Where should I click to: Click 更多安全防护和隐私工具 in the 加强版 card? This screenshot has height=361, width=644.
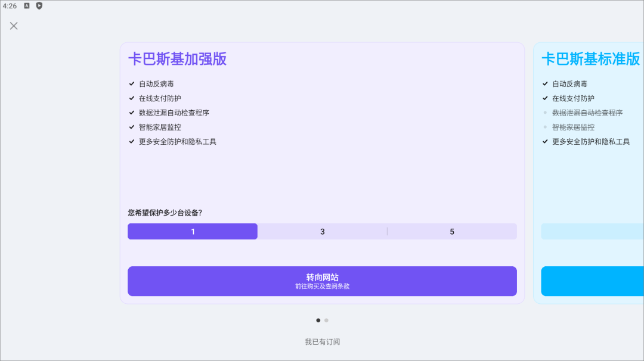coord(178,142)
